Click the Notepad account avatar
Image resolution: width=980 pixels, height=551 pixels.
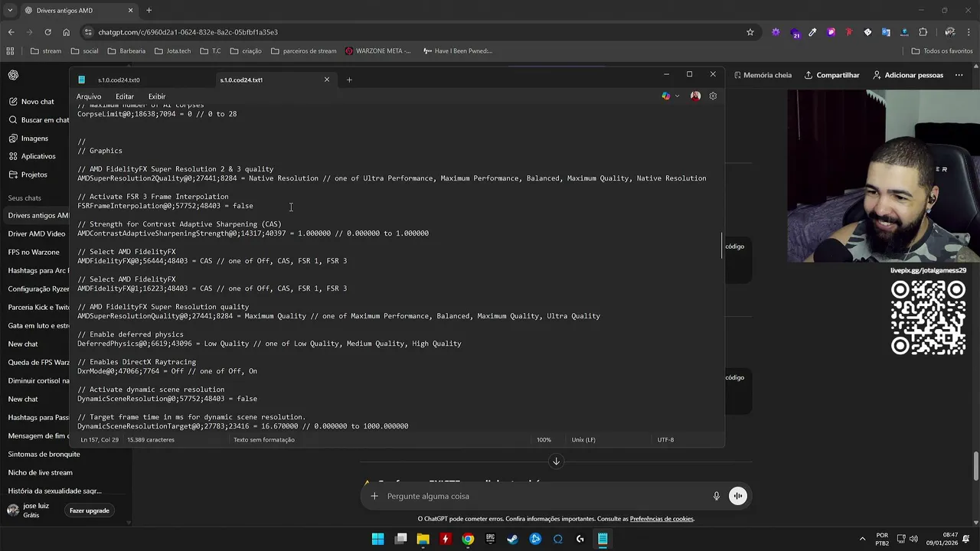(x=695, y=96)
